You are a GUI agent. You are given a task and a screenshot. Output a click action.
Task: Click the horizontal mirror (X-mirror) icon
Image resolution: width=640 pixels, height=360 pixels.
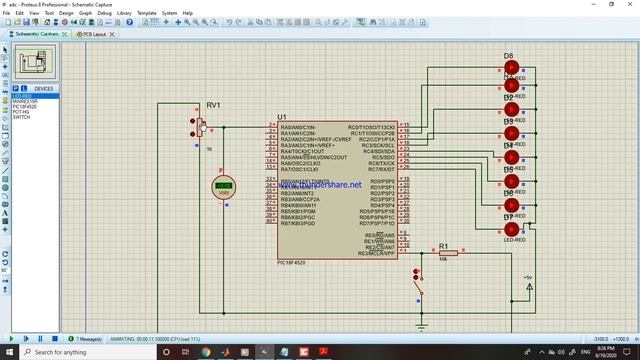tap(5, 281)
